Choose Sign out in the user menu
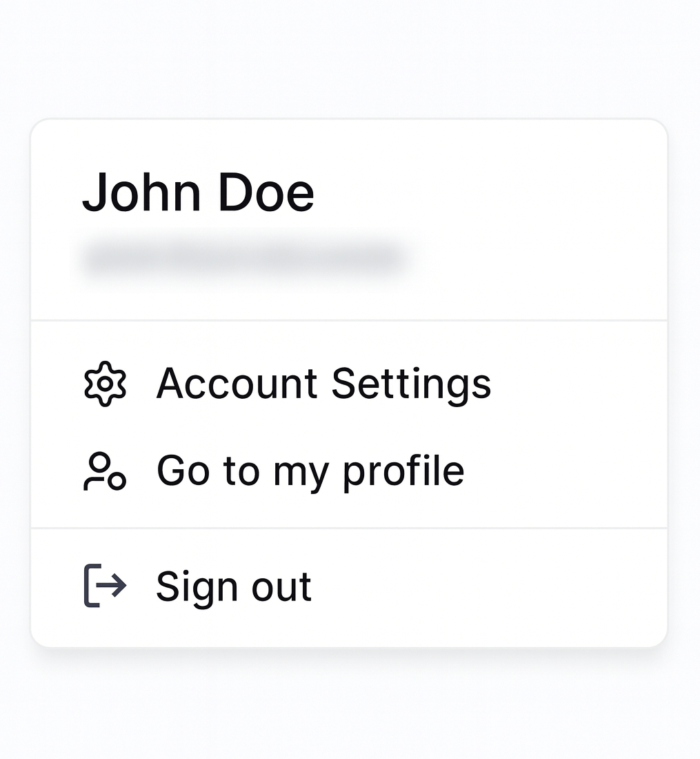 234,586
